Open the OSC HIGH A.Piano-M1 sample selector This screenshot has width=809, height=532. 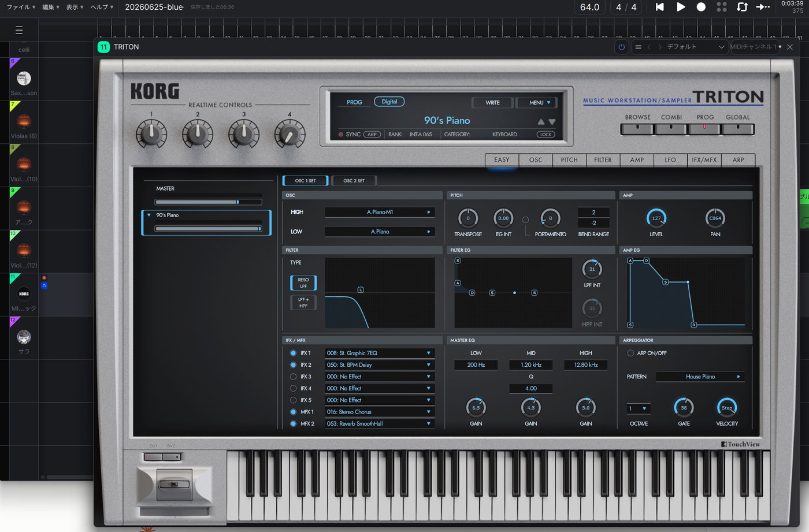379,212
